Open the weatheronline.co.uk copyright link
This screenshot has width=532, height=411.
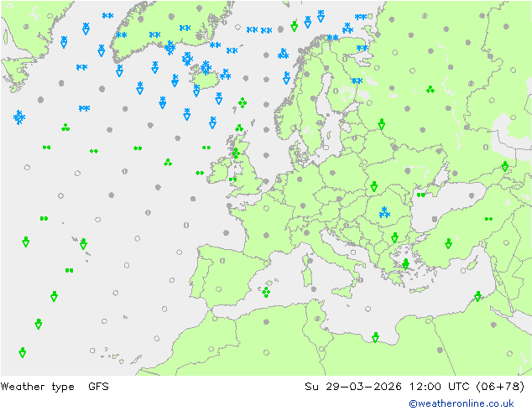point(462,403)
